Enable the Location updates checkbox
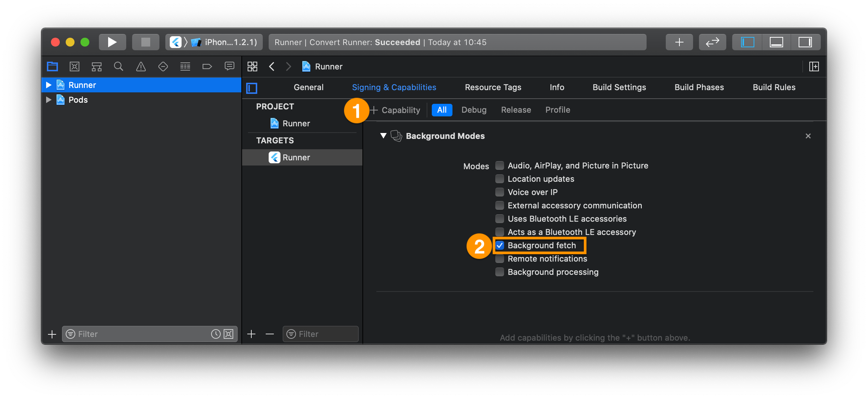This screenshot has height=399, width=868. coord(500,179)
